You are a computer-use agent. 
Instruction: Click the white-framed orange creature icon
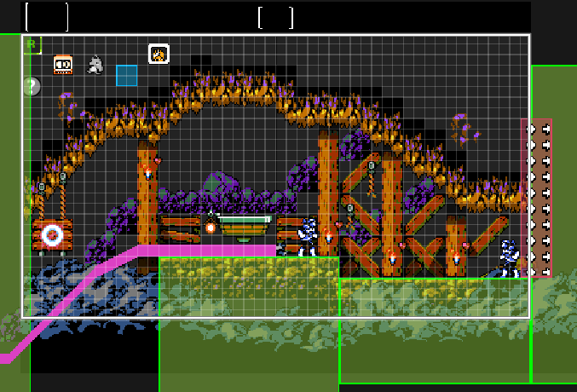point(159,54)
